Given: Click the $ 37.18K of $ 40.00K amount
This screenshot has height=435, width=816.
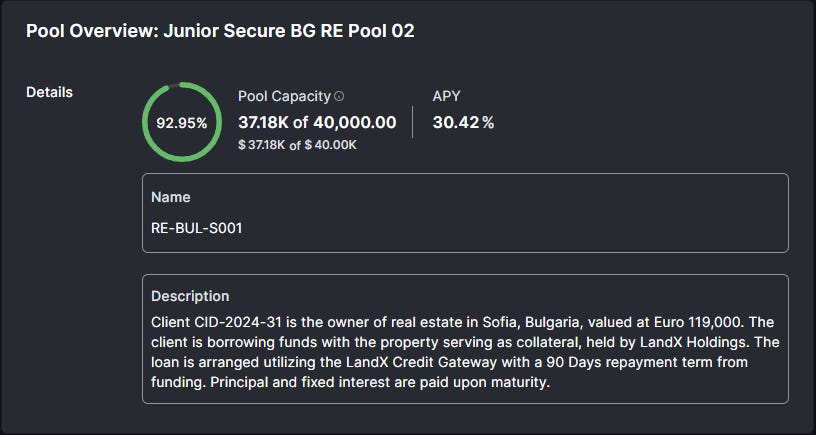Looking at the screenshot, I should [x=297, y=145].
